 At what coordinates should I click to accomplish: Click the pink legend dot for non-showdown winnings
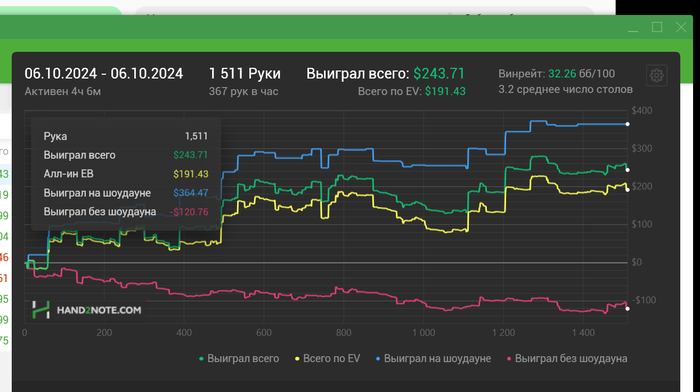pyautogui.click(x=509, y=359)
